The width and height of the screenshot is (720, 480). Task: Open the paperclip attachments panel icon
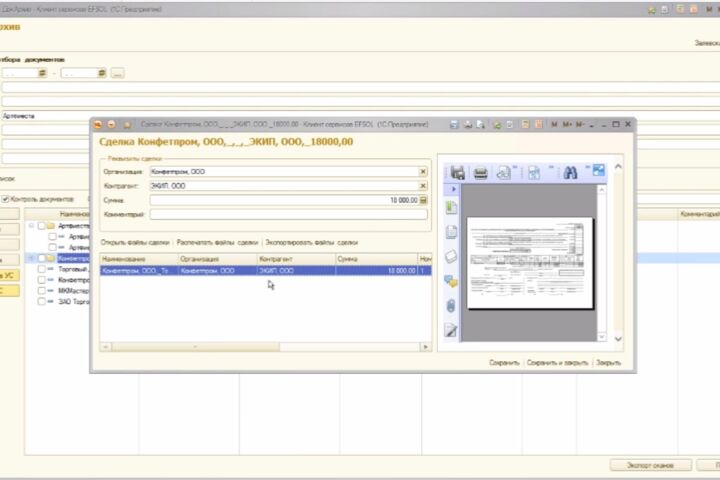coord(451,305)
